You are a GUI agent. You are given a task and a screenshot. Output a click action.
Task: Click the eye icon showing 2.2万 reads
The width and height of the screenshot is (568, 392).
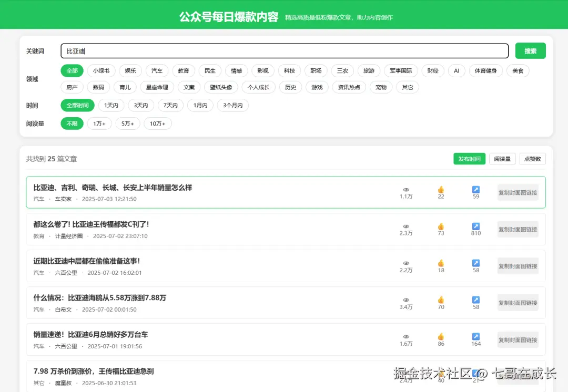(405, 262)
